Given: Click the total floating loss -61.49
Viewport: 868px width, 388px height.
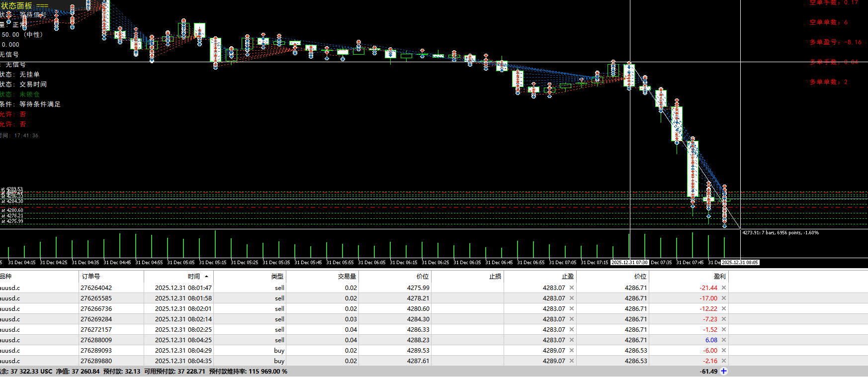Looking at the screenshot, I should click(708, 371).
